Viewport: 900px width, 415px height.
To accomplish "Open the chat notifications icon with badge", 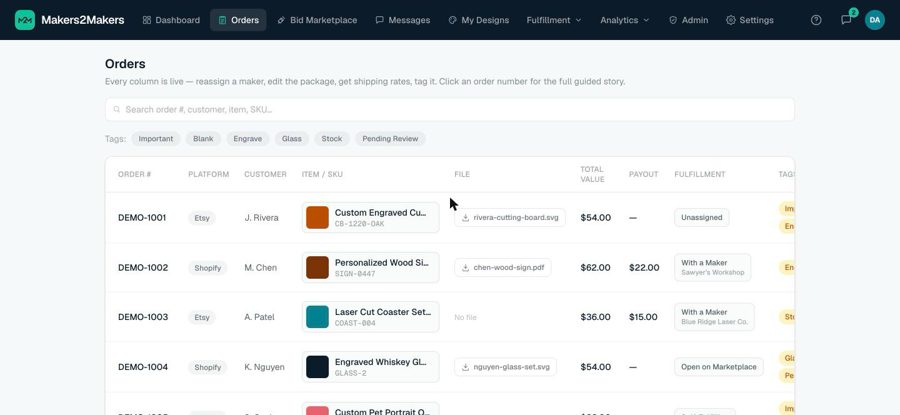I will pos(846,20).
